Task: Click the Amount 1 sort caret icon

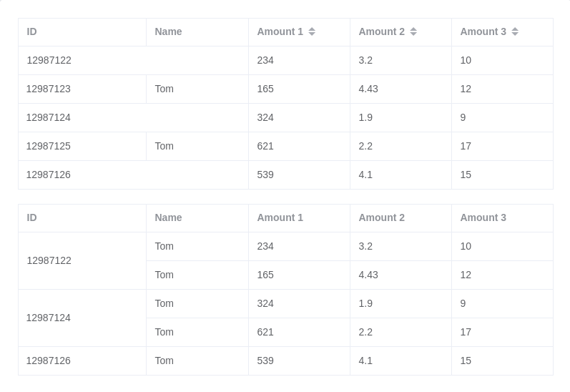Action: tap(312, 31)
